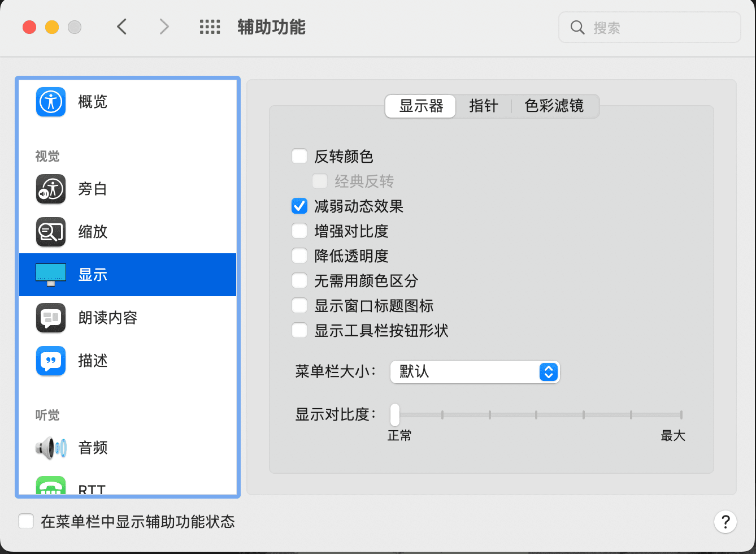Enable the 增强对比度 checkbox
Screen dimensions: 756x554
[x=299, y=231]
